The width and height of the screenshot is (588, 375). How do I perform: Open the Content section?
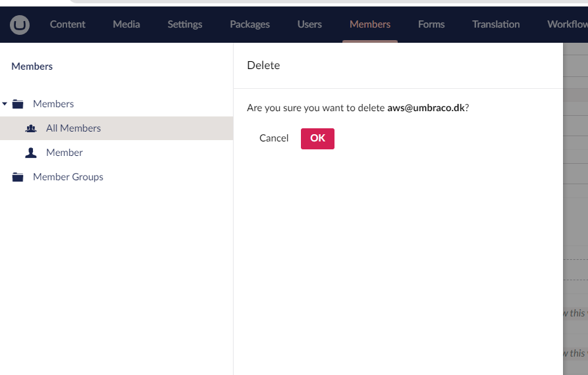point(68,24)
